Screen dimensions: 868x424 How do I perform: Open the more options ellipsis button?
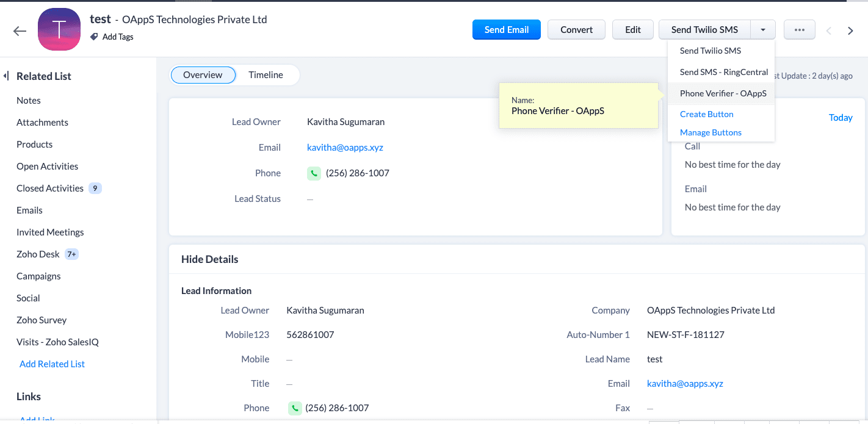pyautogui.click(x=800, y=30)
